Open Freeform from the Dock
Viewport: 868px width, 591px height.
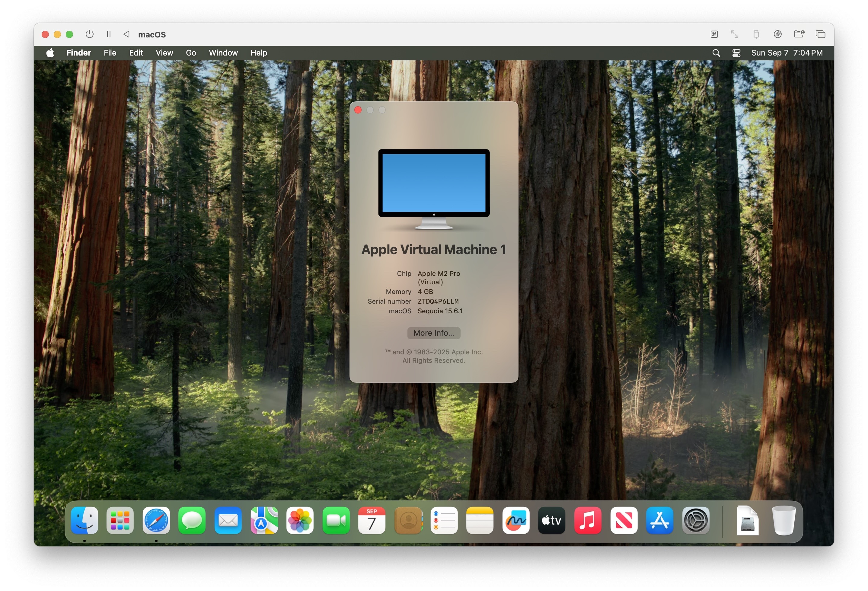tap(516, 520)
